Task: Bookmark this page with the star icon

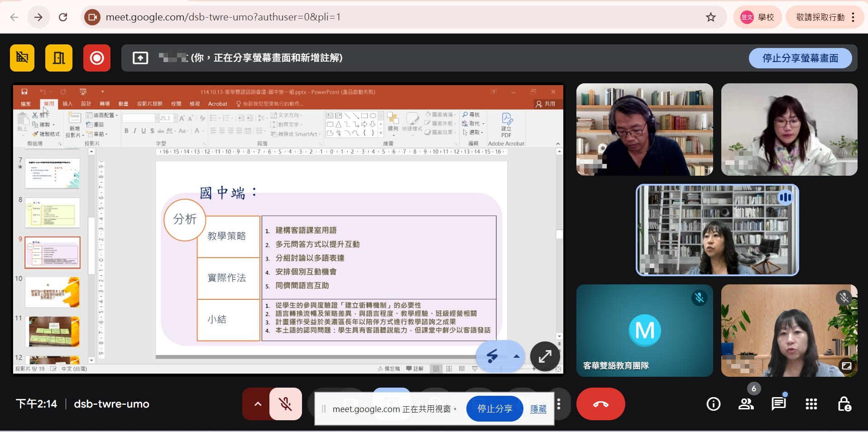Action: pos(710,17)
